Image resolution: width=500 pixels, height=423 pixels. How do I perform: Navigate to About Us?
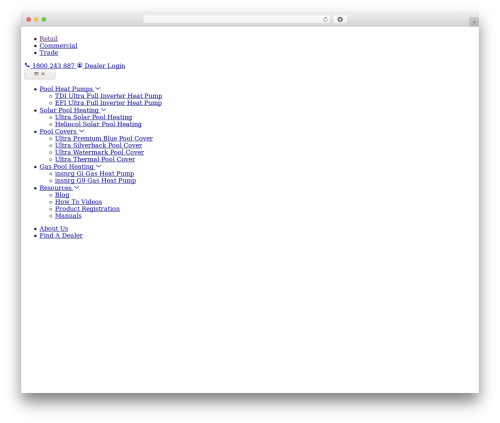pyautogui.click(x=54, y=229)
